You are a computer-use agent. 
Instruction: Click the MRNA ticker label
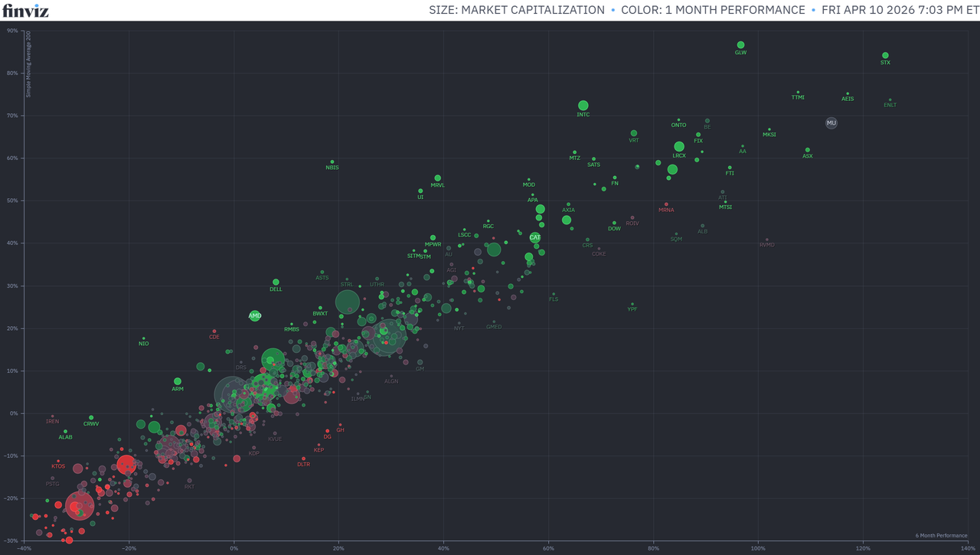click(x=666, y=210)
